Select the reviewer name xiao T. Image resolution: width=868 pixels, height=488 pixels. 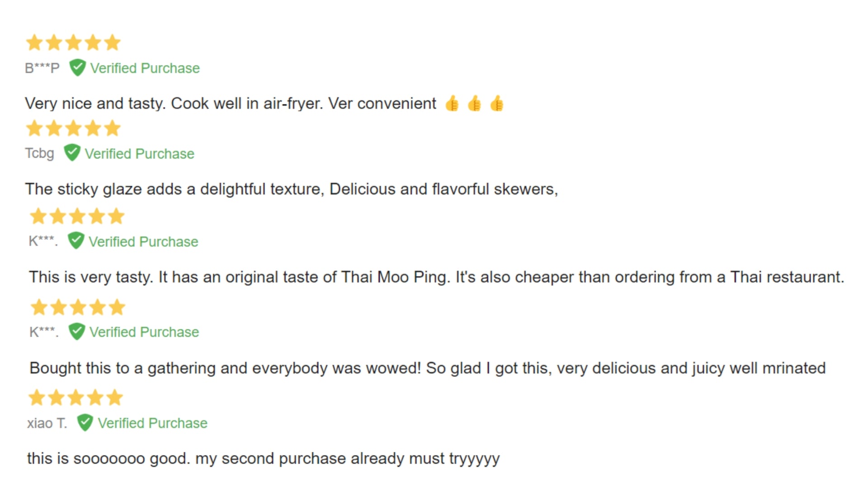tap(47, 423)
